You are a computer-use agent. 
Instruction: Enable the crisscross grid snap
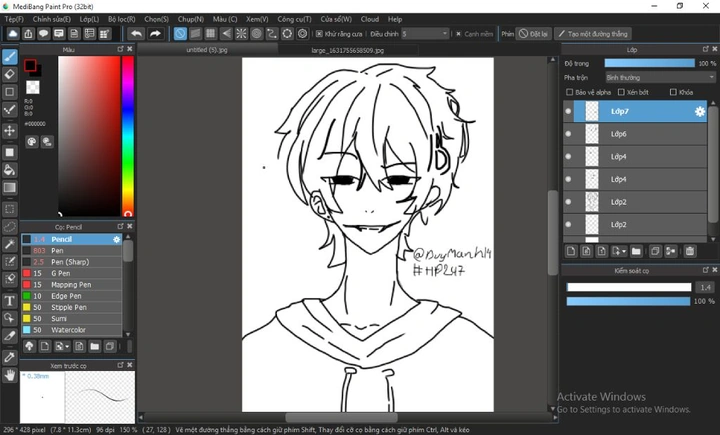tap(210, 34)
